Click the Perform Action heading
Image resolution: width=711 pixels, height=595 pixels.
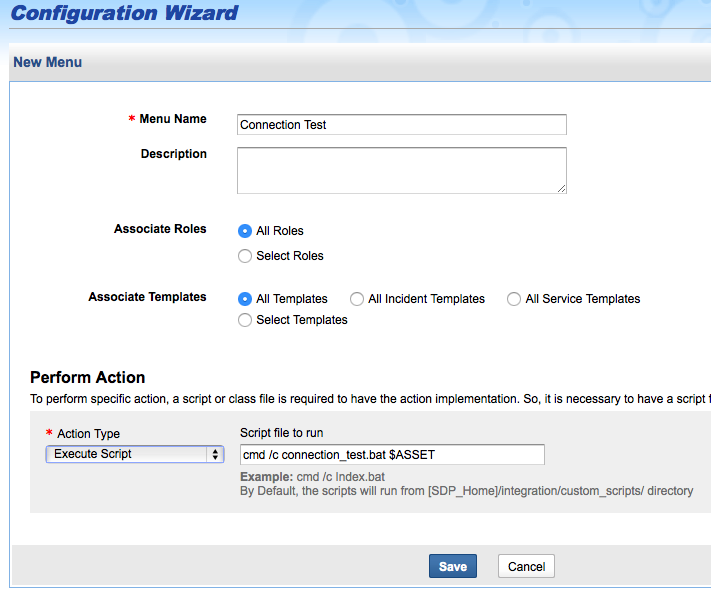tap(88, 377)
